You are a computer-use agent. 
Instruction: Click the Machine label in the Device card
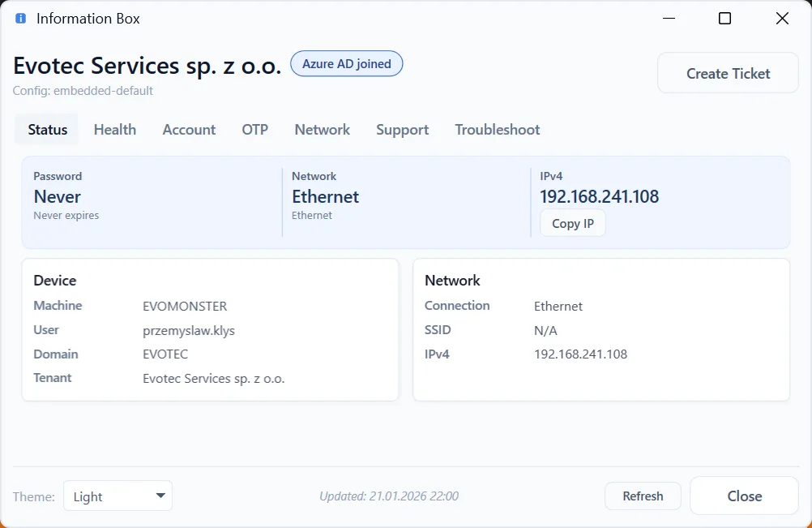(58, 306)
